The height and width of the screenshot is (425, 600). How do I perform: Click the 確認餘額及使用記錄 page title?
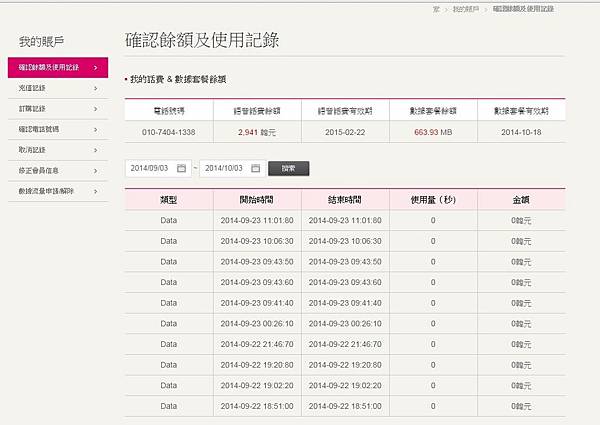click(x=202, y=40)
